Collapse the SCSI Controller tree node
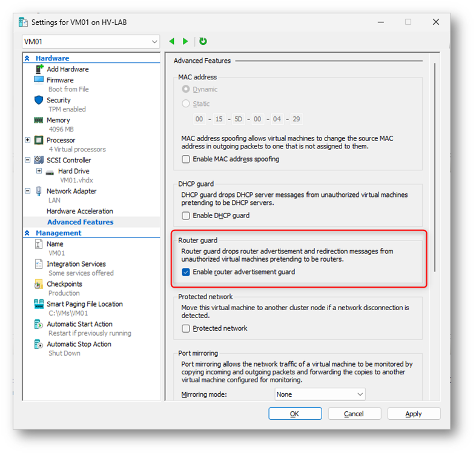 tap(28, 160)
